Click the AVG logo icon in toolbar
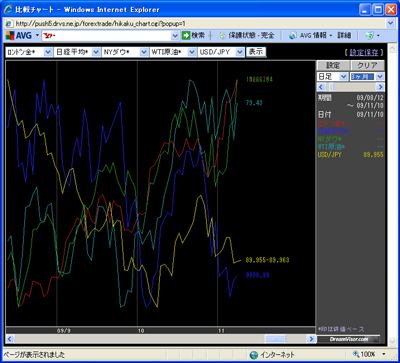 tap(10, 35)
